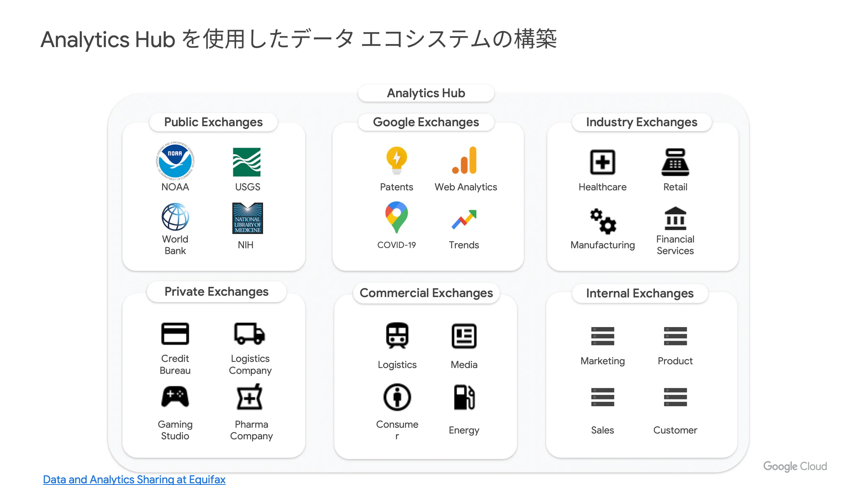Click the Patents lightbulb icon

coord(396,161)
